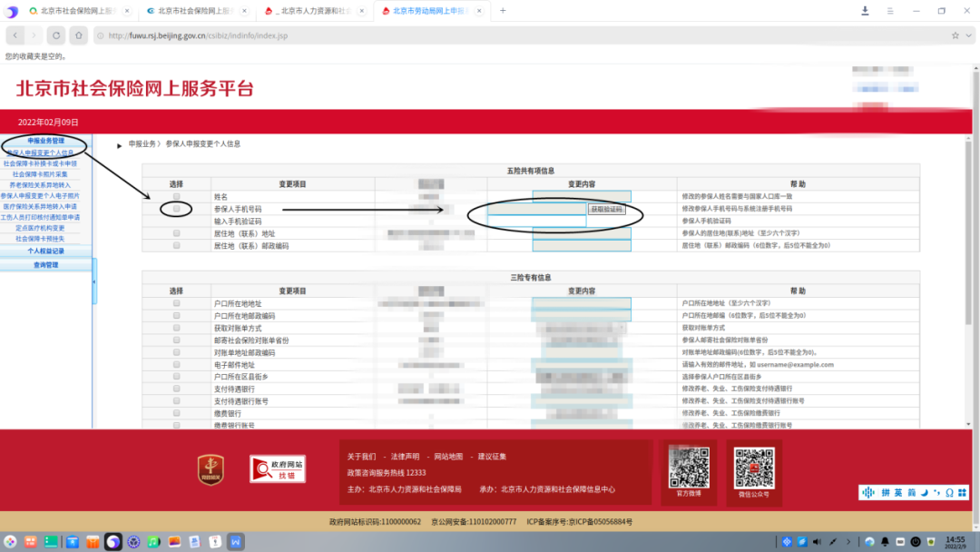Reload the page with the refresh icon
This screenshot has width=980, height=552.
click(x=56, y=35)
